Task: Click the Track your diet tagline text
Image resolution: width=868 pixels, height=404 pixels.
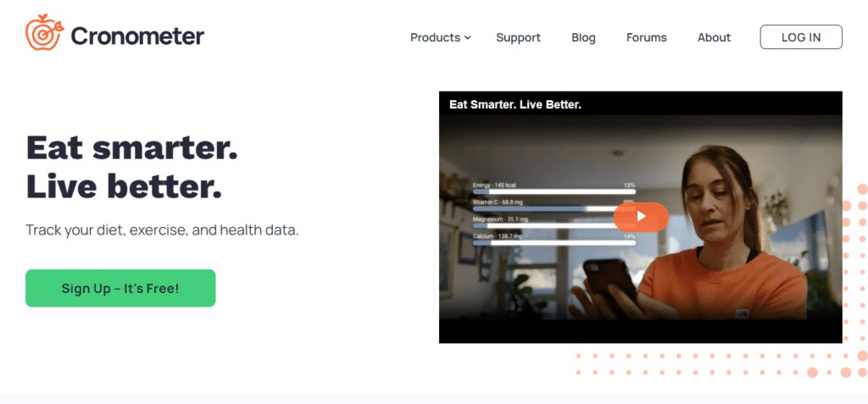Action: (162, 230)
